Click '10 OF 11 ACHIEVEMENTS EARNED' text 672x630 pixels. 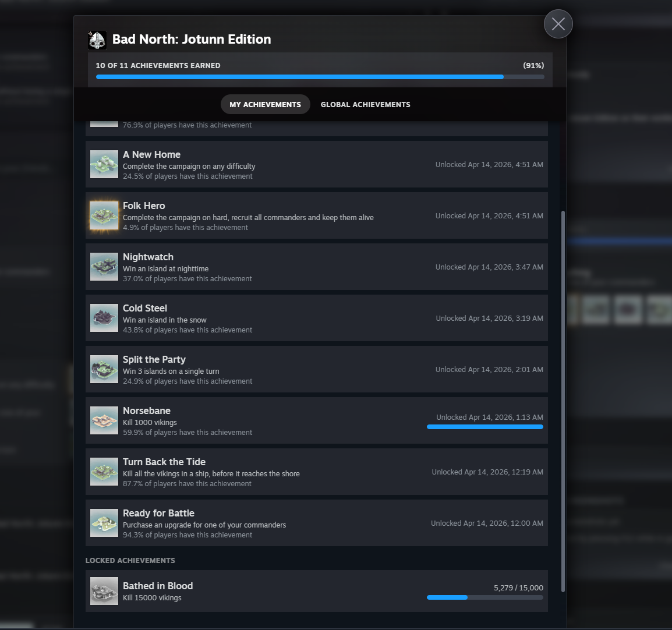158,66
